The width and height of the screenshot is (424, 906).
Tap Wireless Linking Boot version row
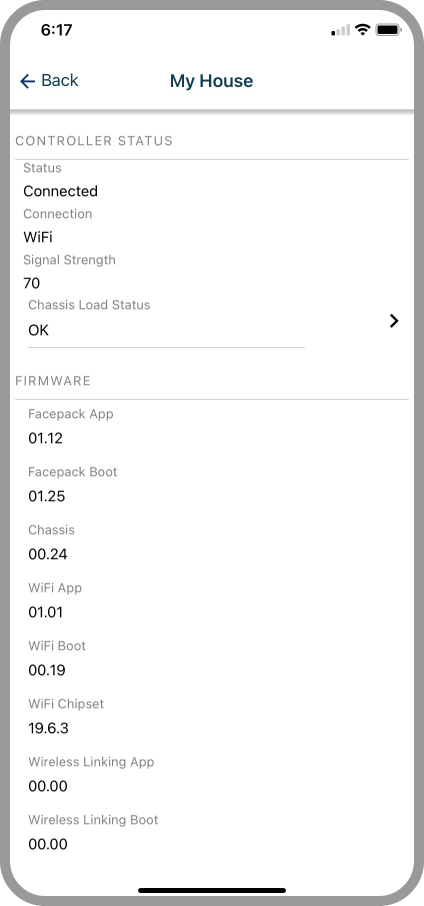(212, 832)
